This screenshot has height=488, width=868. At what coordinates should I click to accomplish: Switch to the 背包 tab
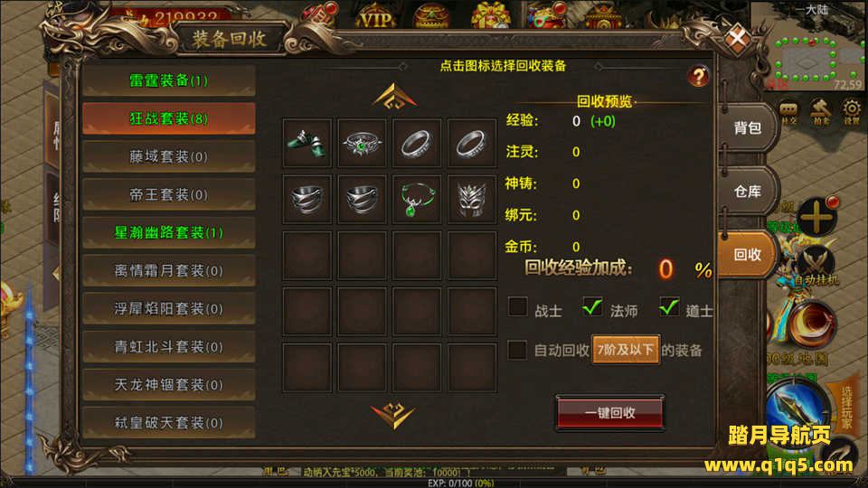tap(748, 127)
